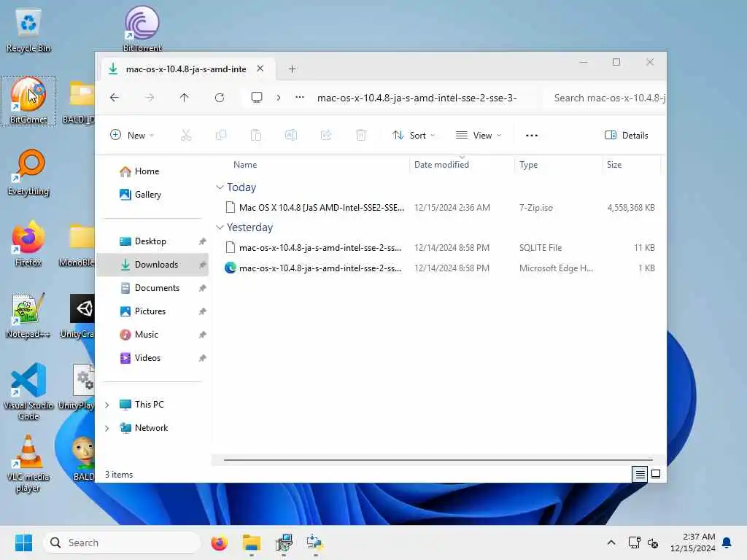Select the Mac OS X 10.4.8 iso file
Screen dimensions: 747x560
tap(439, 208)
